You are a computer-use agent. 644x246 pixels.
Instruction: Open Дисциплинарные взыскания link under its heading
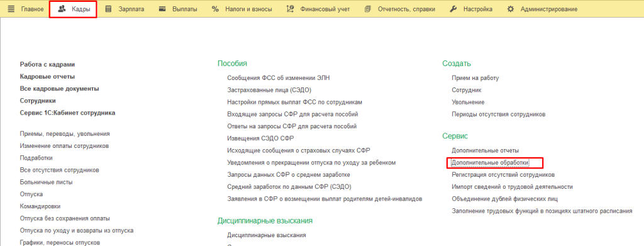267,235
